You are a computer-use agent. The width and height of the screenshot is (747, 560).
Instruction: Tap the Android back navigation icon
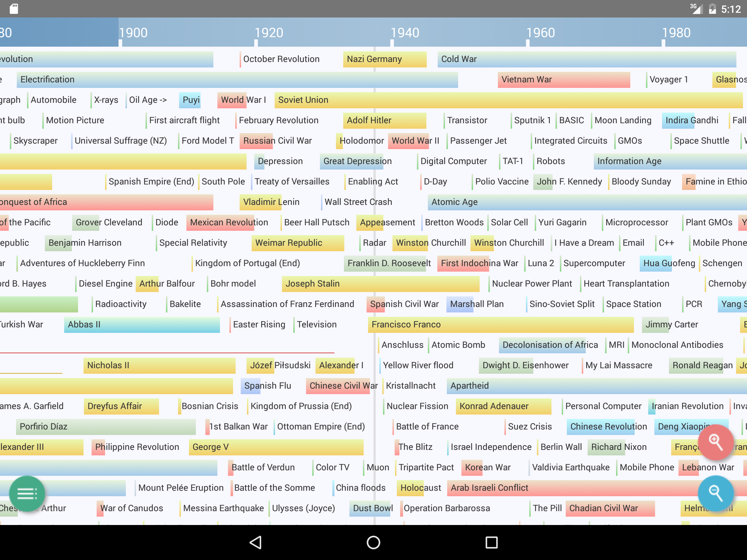click(x=256, y=542)
